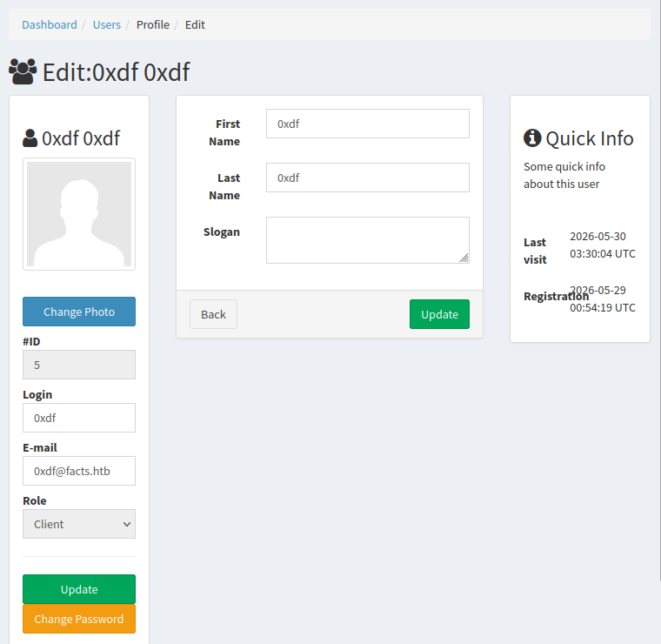This screenshot has height=644, width=661.
Task: Click the Role label above the dropdown
Action: click(x=35, y=500)
